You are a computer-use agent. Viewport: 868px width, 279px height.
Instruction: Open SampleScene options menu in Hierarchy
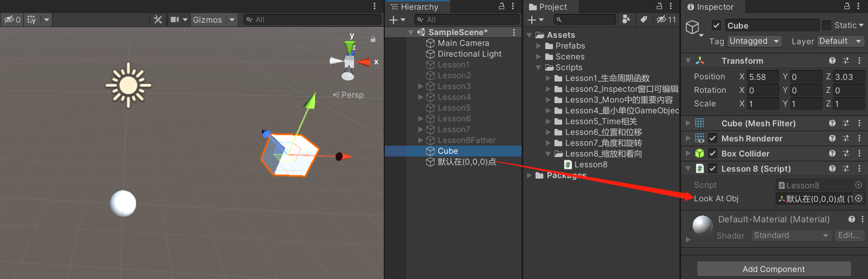[x=514, y=32]
